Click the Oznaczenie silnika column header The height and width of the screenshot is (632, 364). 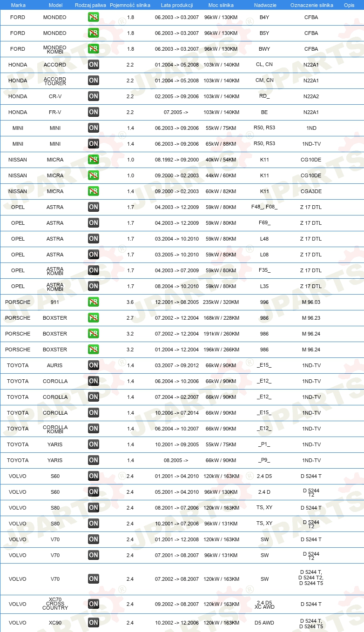click(x=312, y=5)
